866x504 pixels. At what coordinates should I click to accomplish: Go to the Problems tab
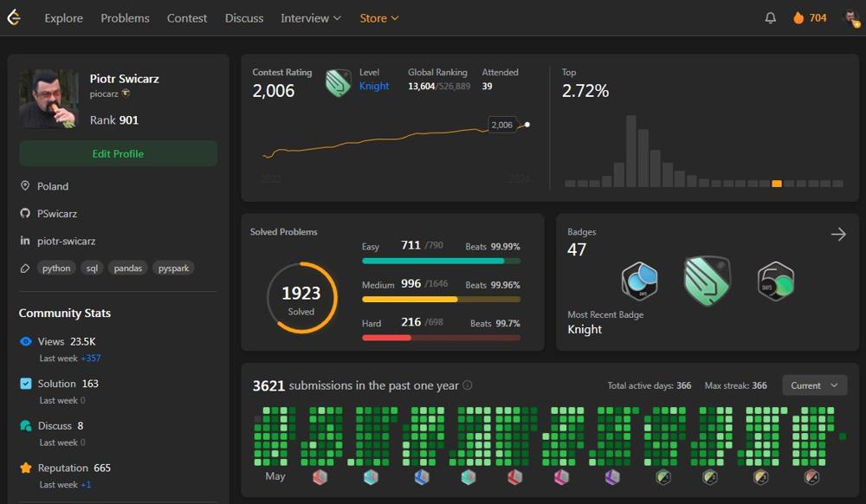[x=125, y=17]
